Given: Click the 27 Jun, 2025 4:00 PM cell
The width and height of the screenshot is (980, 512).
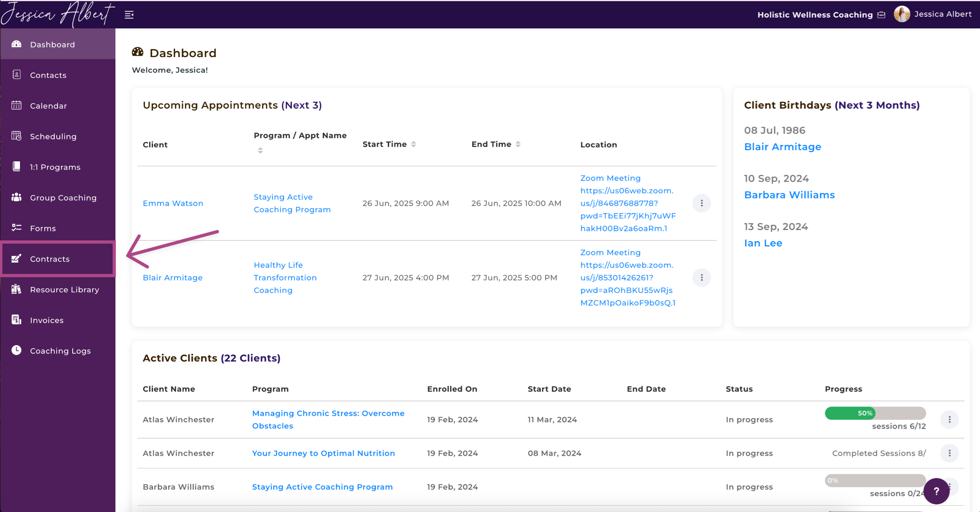Looking at the screenshot, I should [x=405, y=278].
